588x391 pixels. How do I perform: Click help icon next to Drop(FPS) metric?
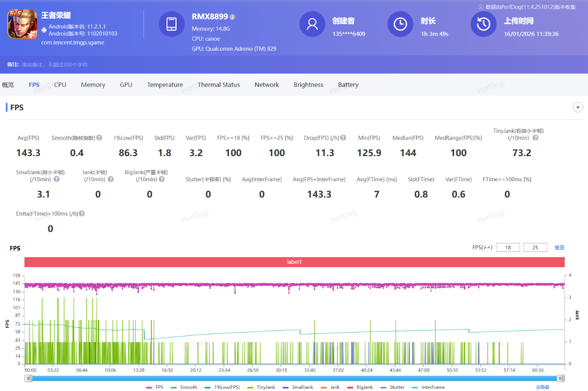343,138
